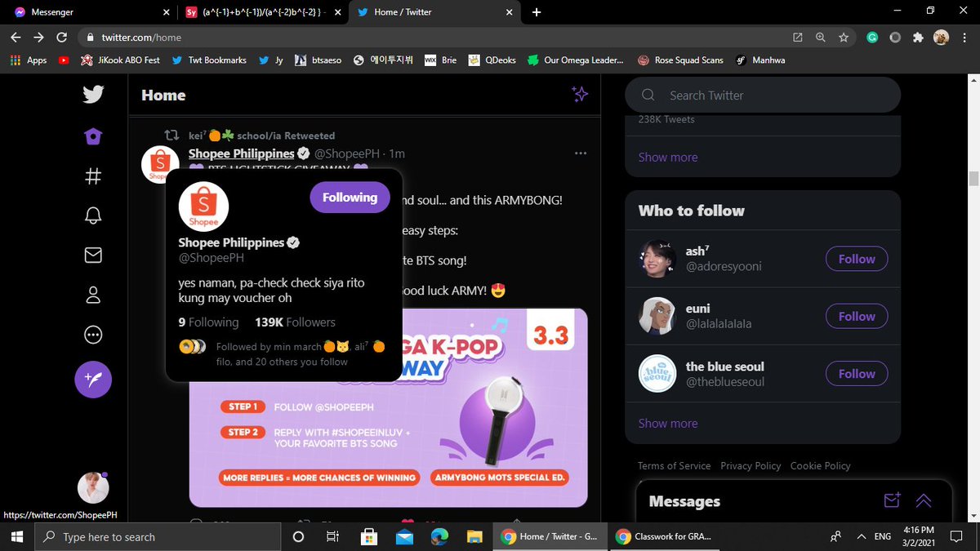Open ash⁷ profile picture
Screen dimensions: 980x551
[657, 259]
